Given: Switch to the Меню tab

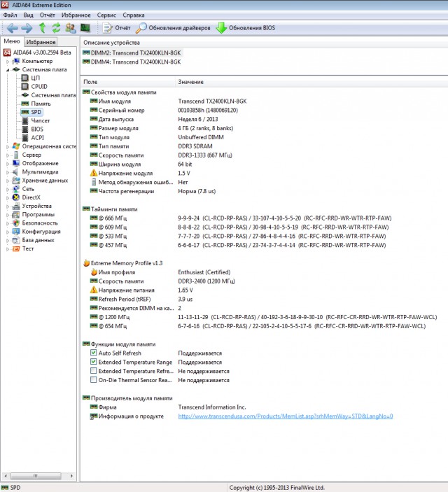Looking at the screenshot, I should point(12,41).
